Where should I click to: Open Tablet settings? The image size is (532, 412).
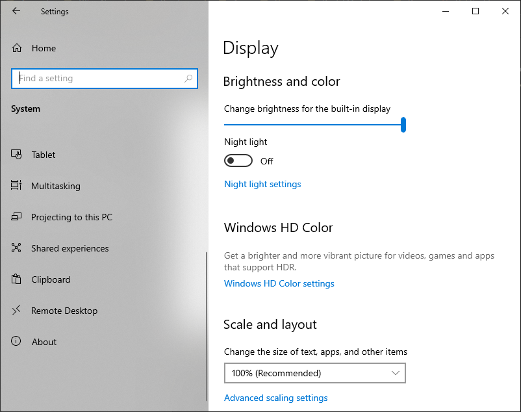[43, 155]
